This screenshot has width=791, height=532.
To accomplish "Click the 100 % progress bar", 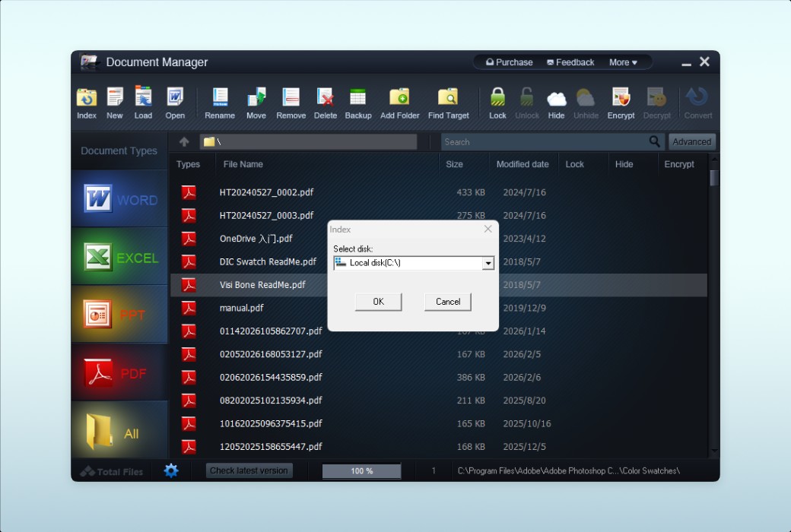I will pos(361,471).
